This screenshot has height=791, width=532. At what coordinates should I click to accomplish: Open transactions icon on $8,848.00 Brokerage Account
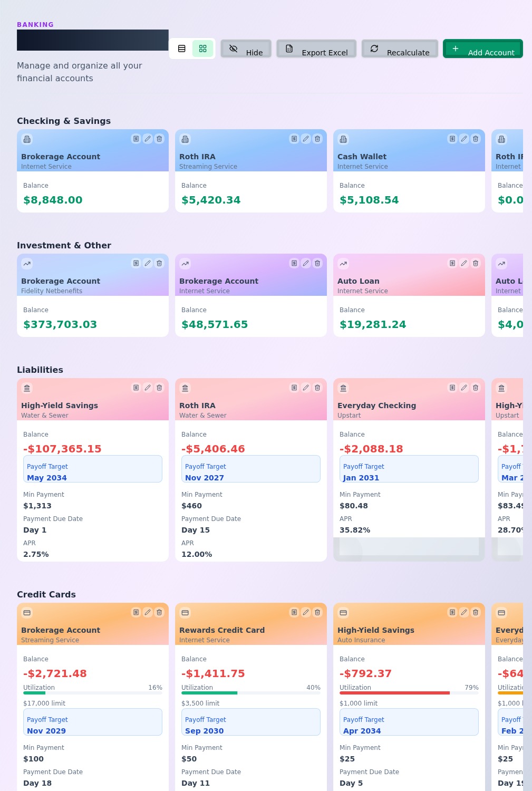click(136, 139)
